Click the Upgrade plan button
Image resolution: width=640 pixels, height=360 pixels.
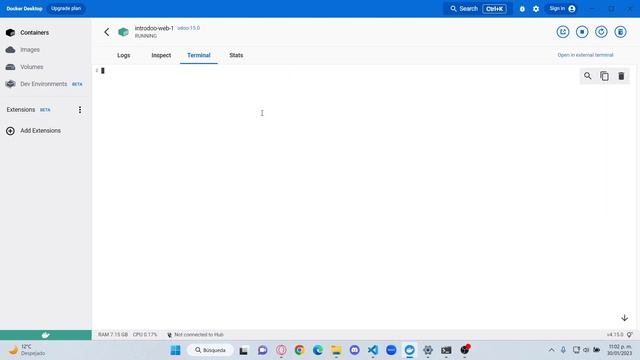66,9
